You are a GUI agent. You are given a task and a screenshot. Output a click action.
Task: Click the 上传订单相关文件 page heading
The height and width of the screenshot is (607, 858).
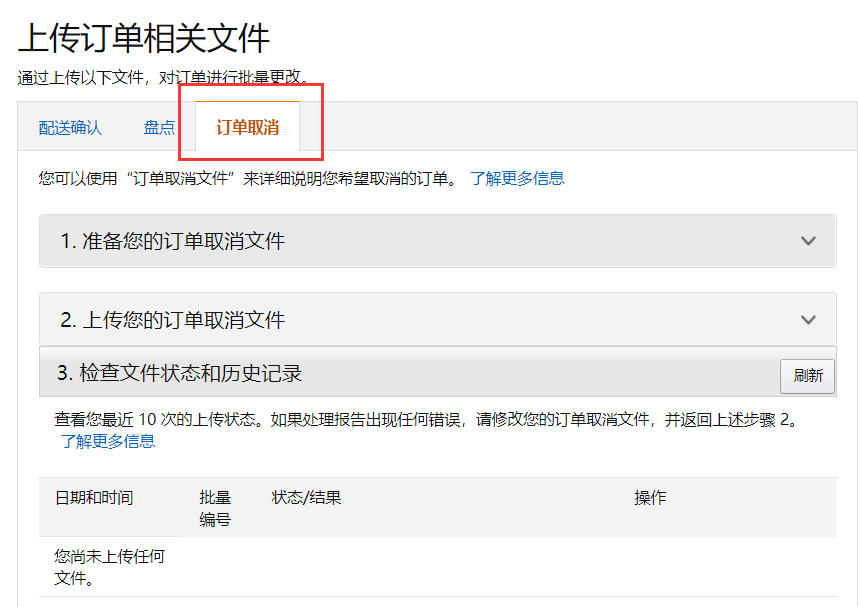pos(144,38)
